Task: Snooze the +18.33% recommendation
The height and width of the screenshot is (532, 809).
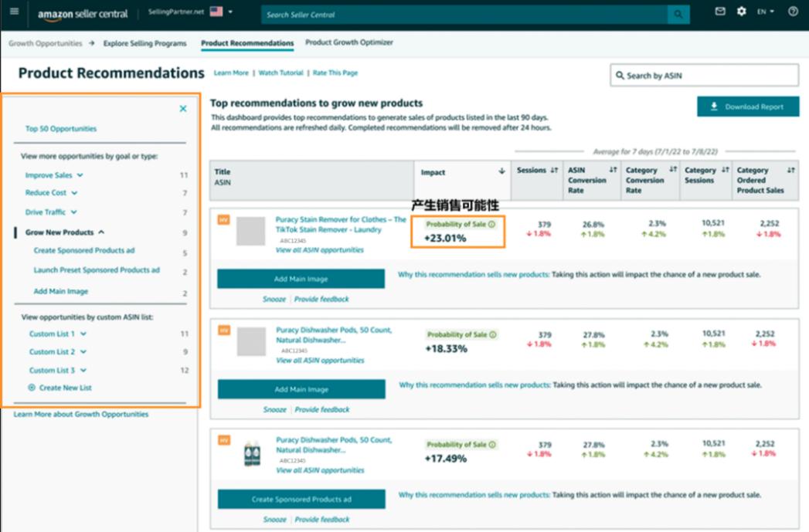Action: [274, 409]
